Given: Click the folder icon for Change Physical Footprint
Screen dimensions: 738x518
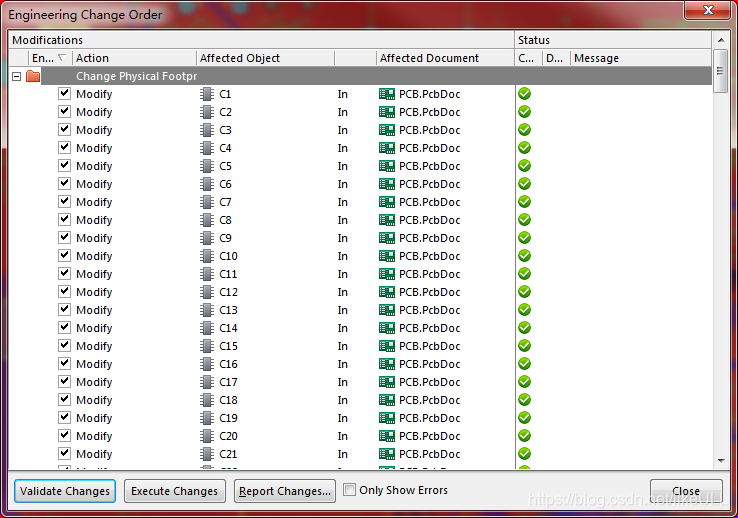Looking at the screenshot, I should click(x=33, y=76).
